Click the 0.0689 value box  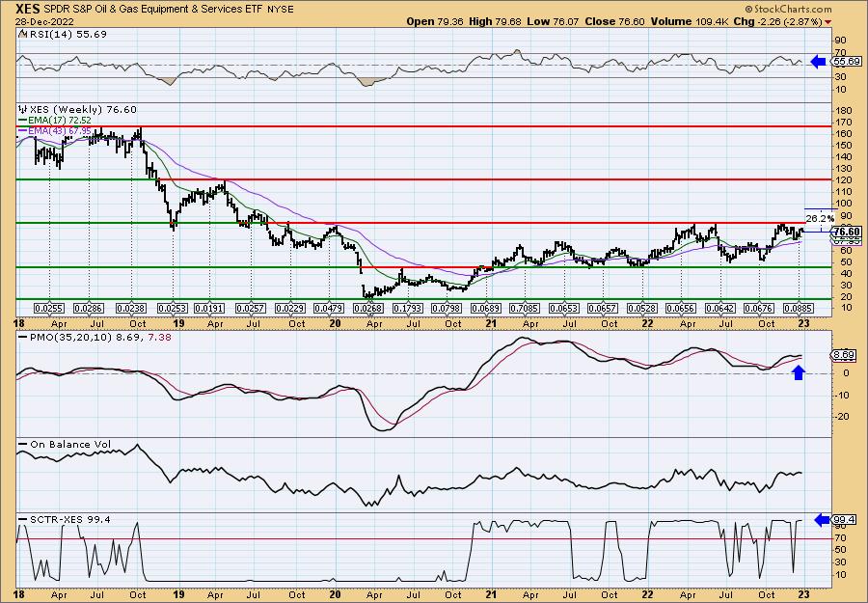(x=485, y=308)
